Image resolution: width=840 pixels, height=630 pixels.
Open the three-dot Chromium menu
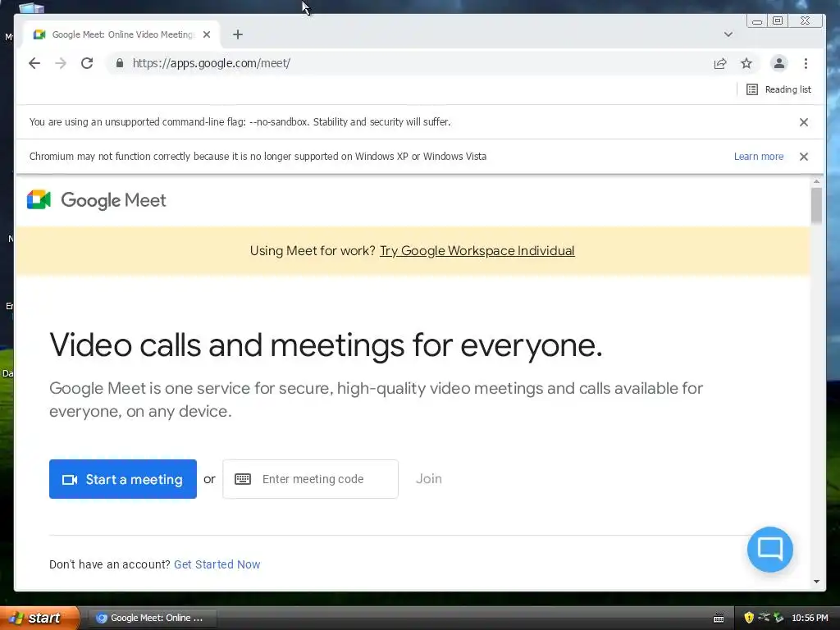coord(806,63)
